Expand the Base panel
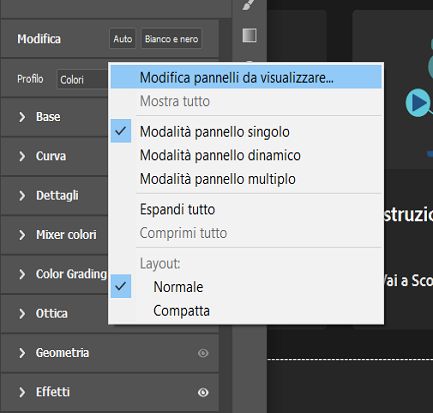The image size is (433, 413). pyautogui.click(x=22, y=117)
